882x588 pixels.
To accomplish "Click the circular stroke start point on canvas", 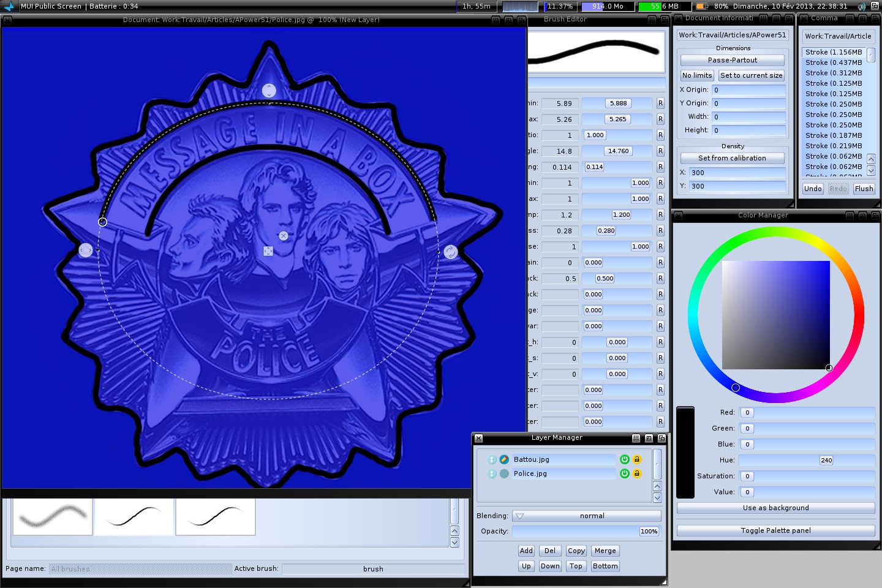I will pos(103,222).
